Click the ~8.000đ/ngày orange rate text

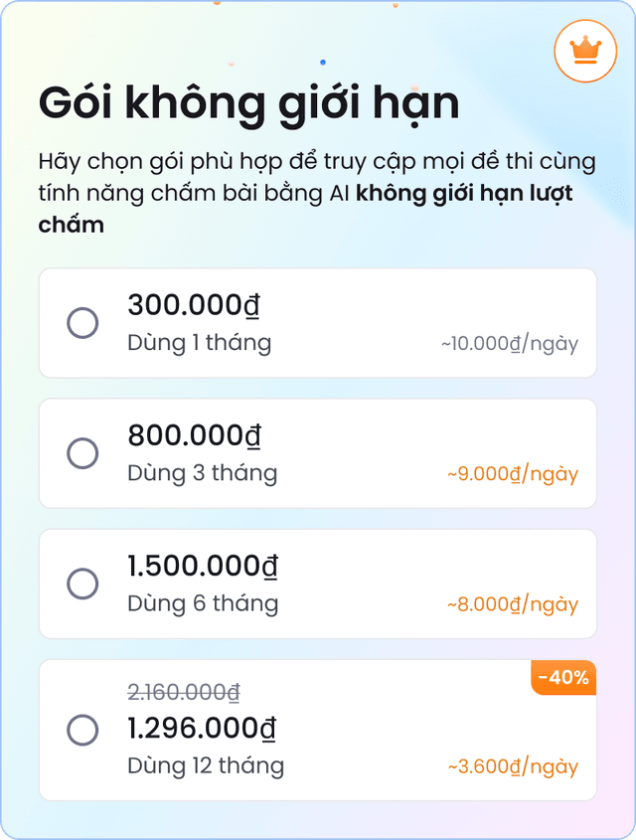pos(512,603)
